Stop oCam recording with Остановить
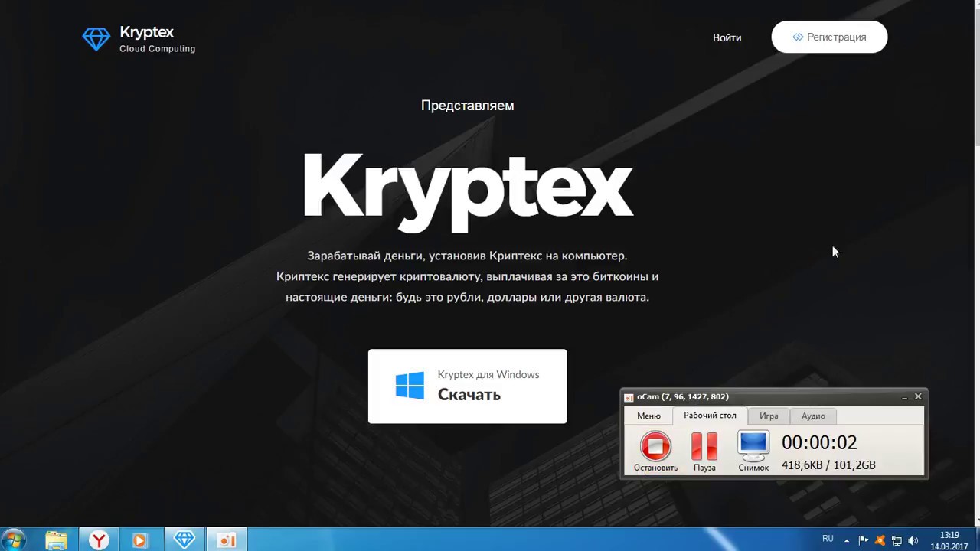Screen dimensions: 980x551 (x=655, y=452)
